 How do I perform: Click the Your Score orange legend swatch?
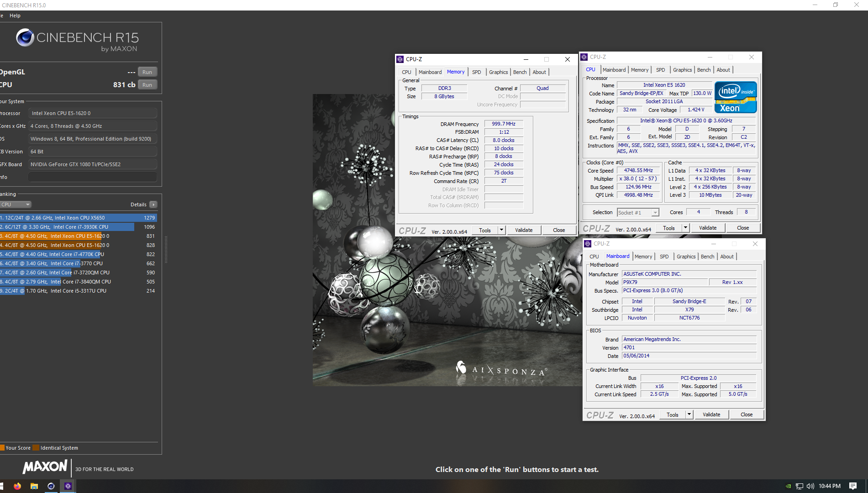coord(2,448)
